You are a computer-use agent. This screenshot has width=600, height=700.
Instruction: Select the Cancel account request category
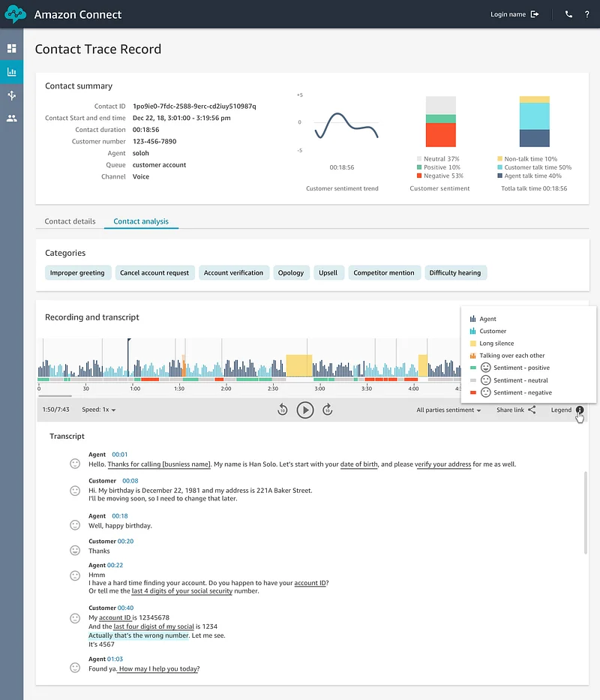click(154, 273)
